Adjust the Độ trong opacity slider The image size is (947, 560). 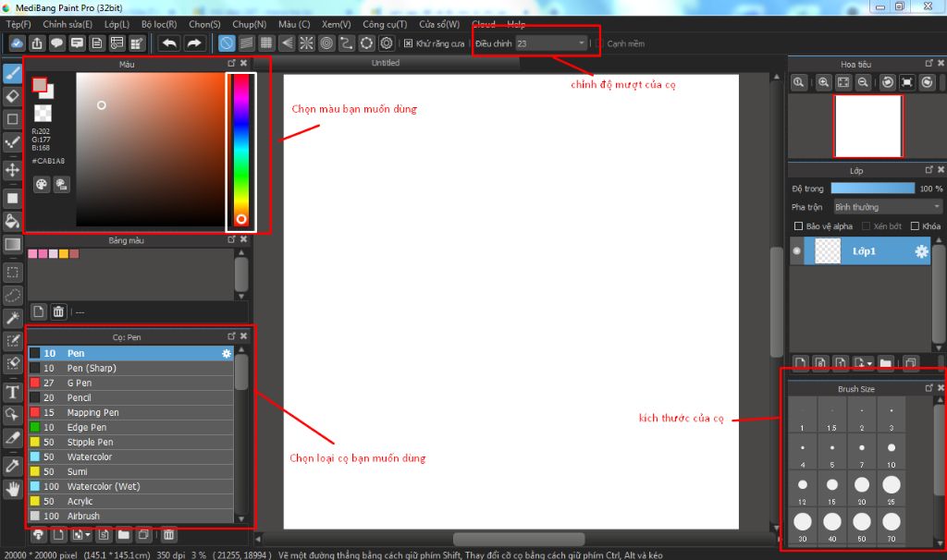873,189
